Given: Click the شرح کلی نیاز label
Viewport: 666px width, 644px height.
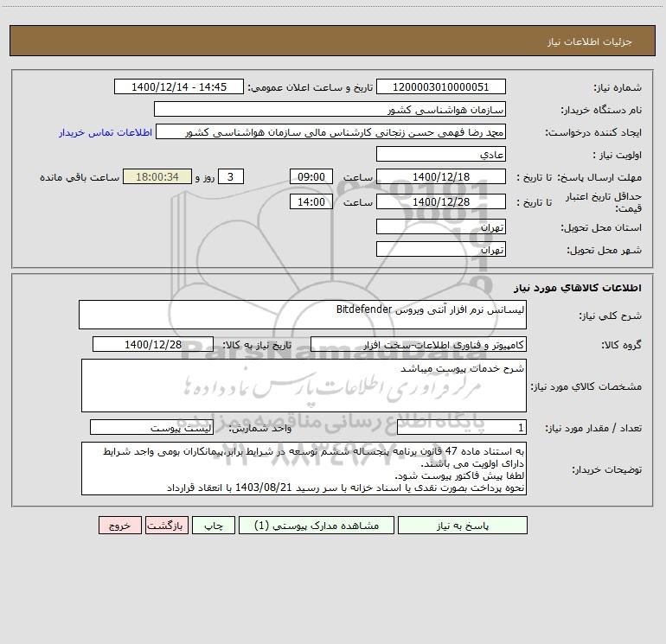Looking at the screenshot, I should coord(611,316).
